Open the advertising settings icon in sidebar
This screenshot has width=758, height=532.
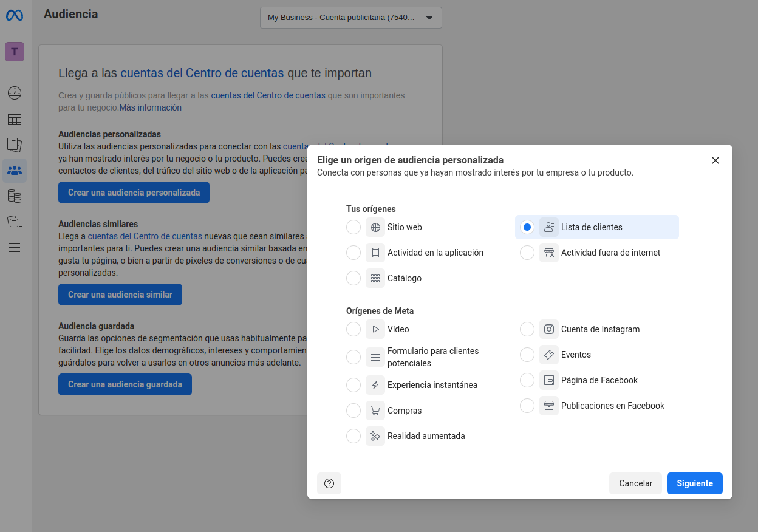coord(15,222)
